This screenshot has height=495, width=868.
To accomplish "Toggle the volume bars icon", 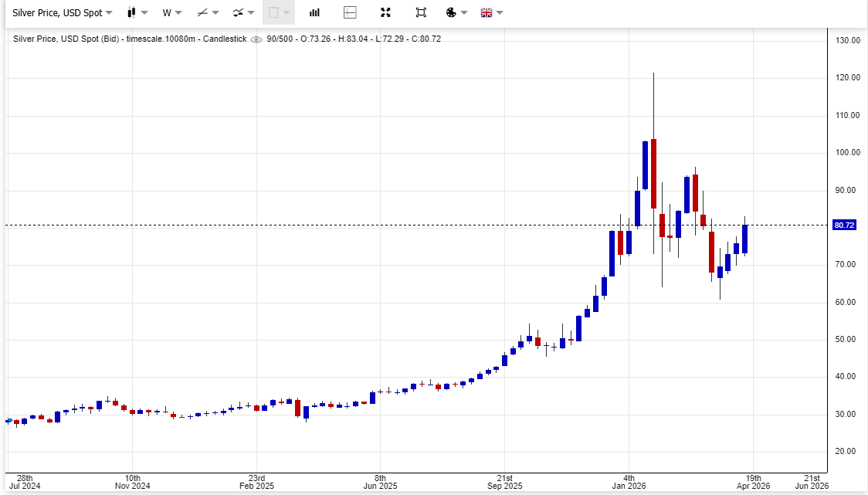I will tap(314, 12).
